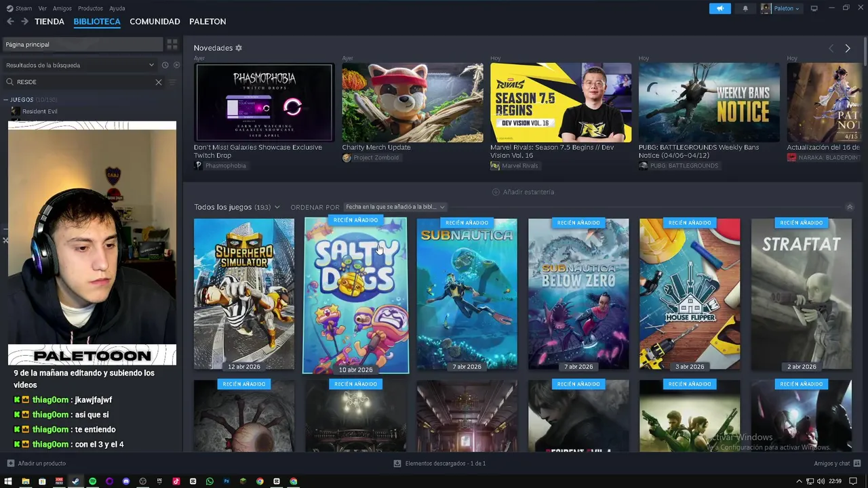Switch to the COMUNIDAD tab
Screen dimensions: 868x488
(x=155, y=22)
